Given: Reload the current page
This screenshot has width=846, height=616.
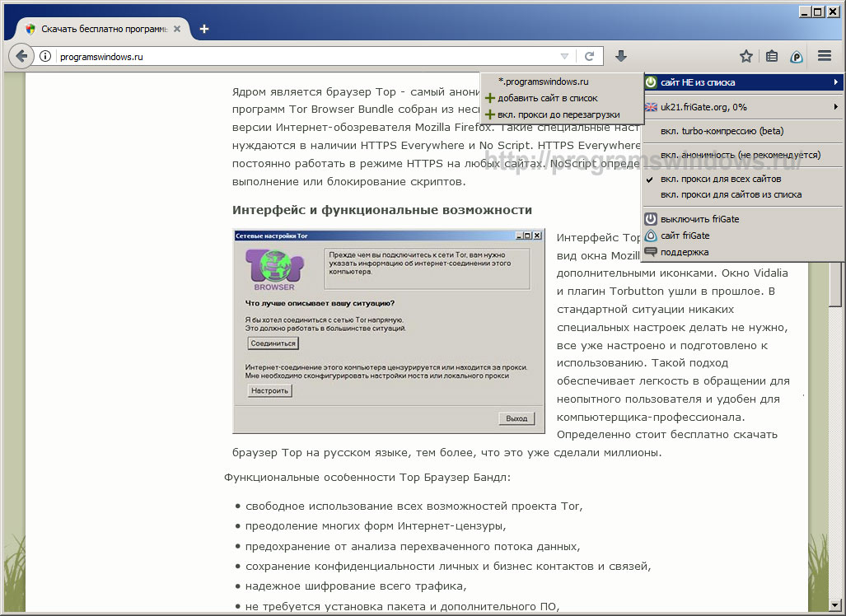Looking at the screenshot, I should coord(589,56).
